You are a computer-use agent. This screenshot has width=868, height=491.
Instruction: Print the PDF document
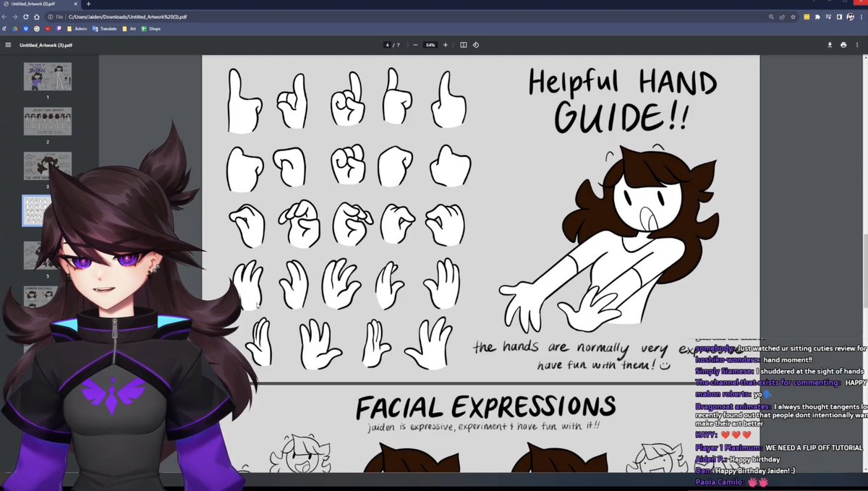[x=843, y=45]
